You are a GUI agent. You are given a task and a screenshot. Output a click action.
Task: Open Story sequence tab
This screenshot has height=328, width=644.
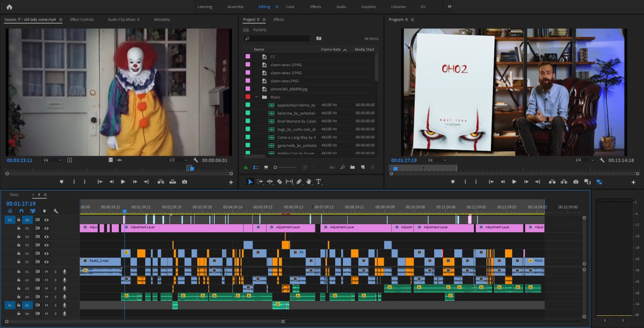[x=14, y=194]
